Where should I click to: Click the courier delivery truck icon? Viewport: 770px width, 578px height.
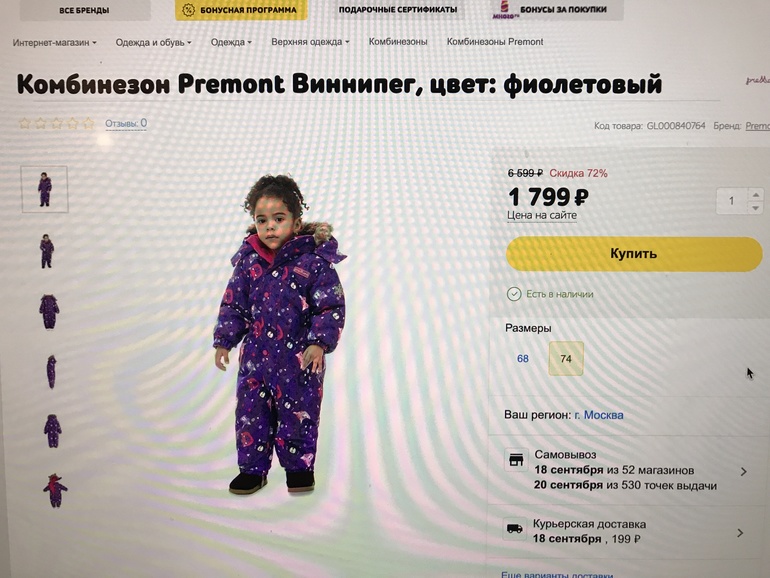515,528
